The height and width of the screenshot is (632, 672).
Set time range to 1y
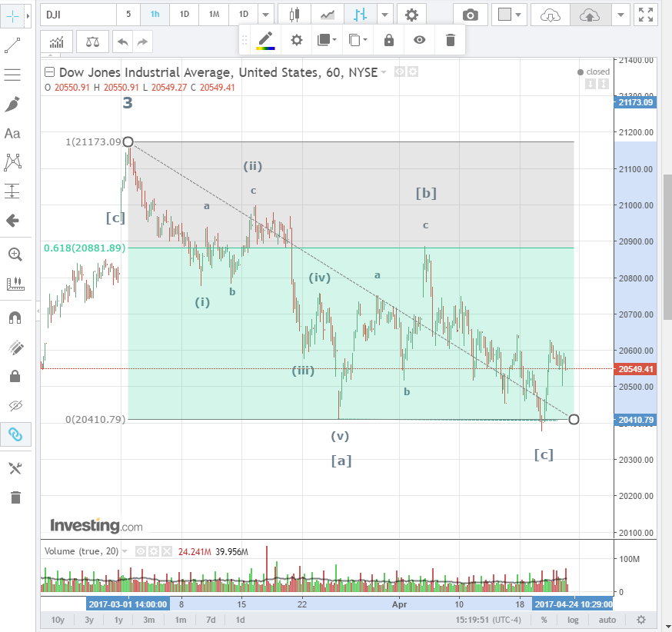click(x=118, y=620)
